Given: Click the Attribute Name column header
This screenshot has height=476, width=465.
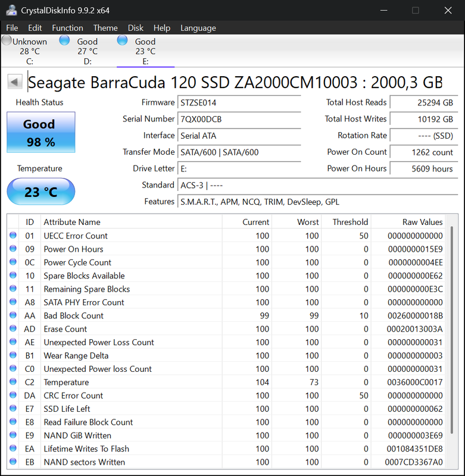Looking at the screenshot, I should point(132,222).
